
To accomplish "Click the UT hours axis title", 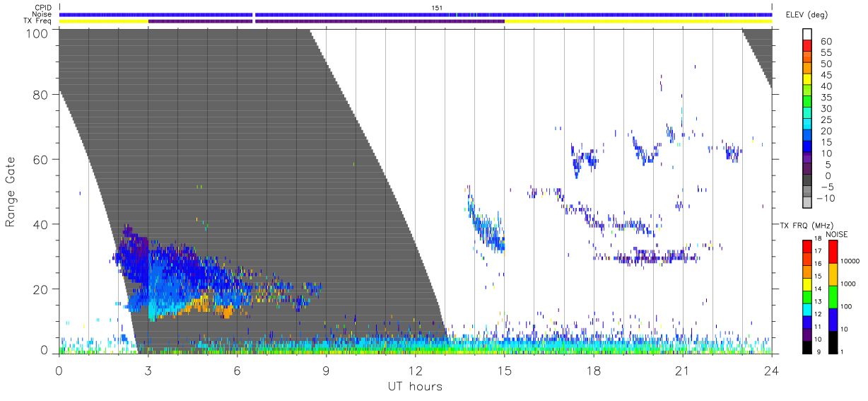I will tap(415, 386).
